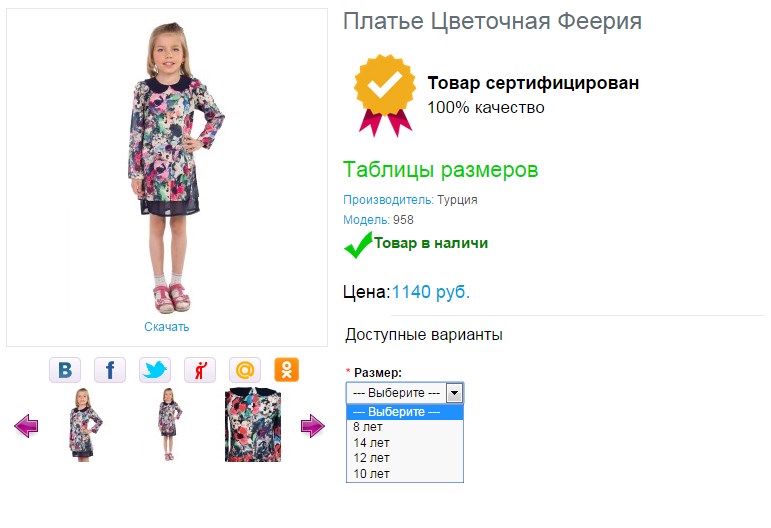Share on Odnoklassniki icon

click(287, 370)
